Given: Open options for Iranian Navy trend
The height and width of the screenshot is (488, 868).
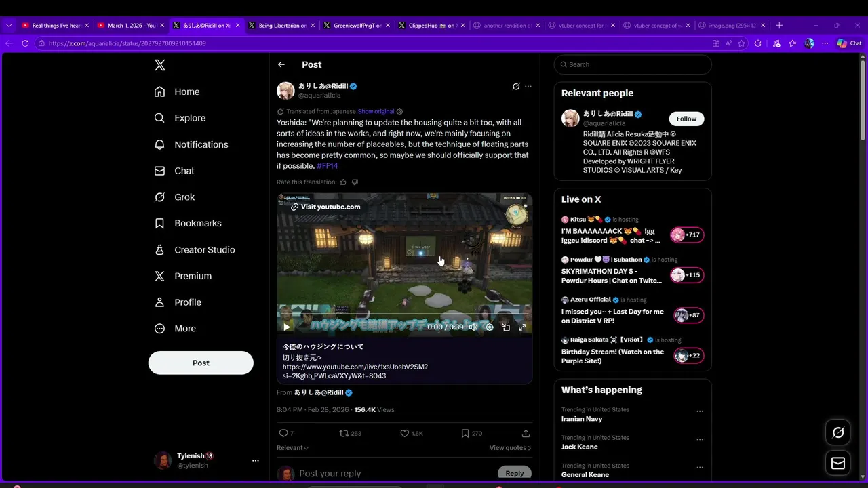Looking at the screenshot, I should click(x=700, y=411).
